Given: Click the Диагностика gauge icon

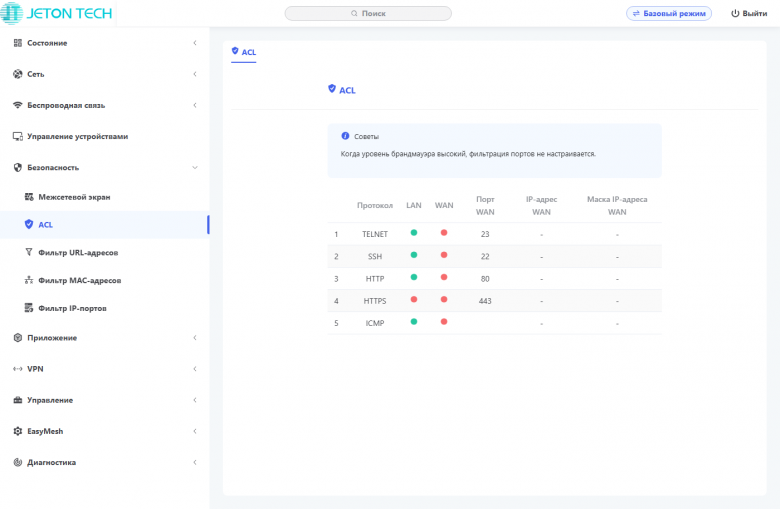Looking at the screenshot, I should (17, 462).
